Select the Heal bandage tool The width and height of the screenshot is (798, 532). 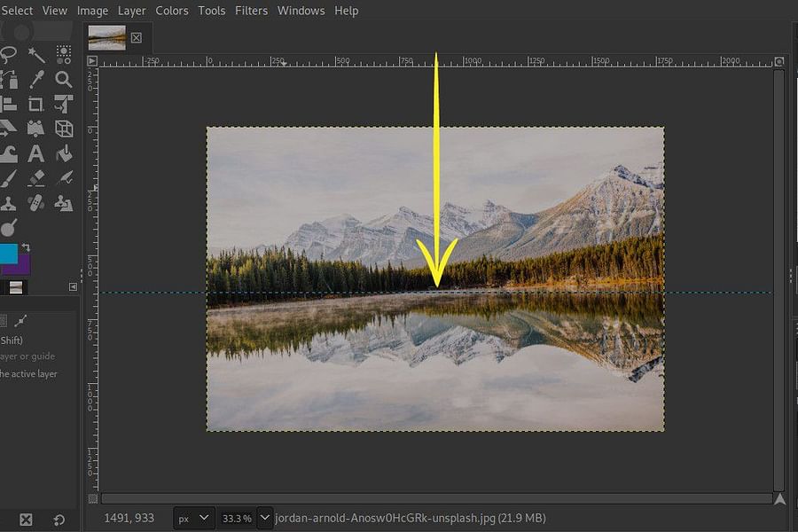[x=37, y=202]
